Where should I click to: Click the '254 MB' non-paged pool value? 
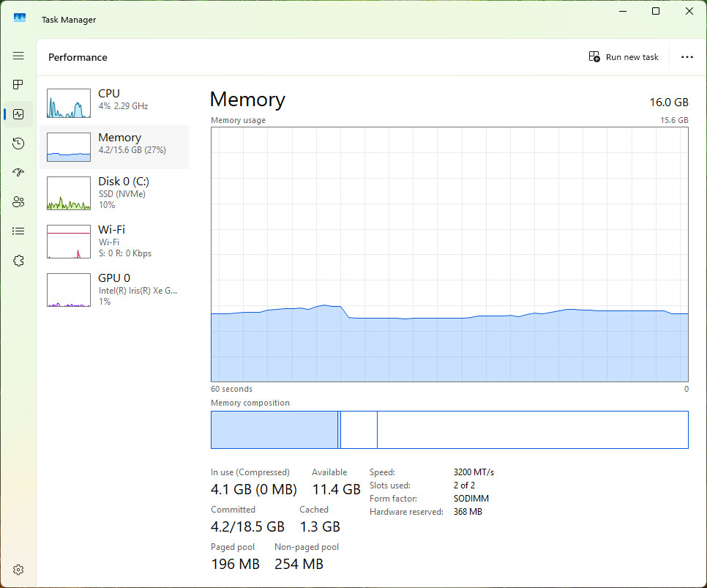[x=299, y=564]
